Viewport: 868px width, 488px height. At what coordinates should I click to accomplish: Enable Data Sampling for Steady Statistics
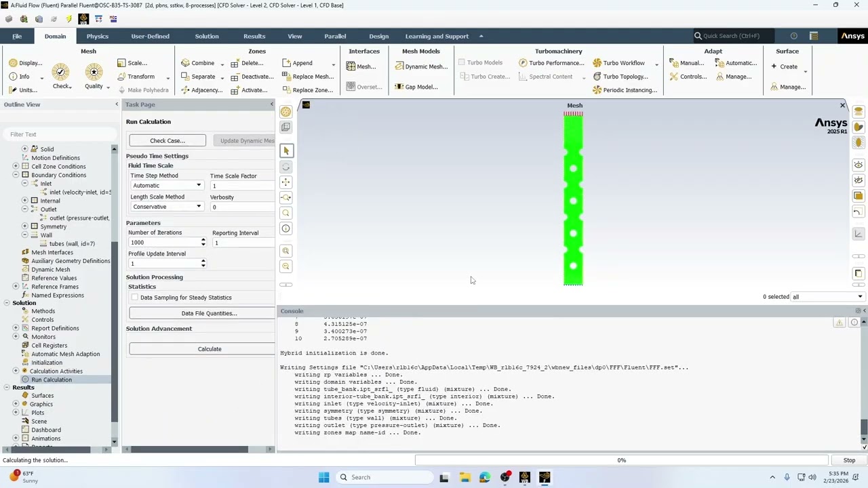tap(134, 298)
